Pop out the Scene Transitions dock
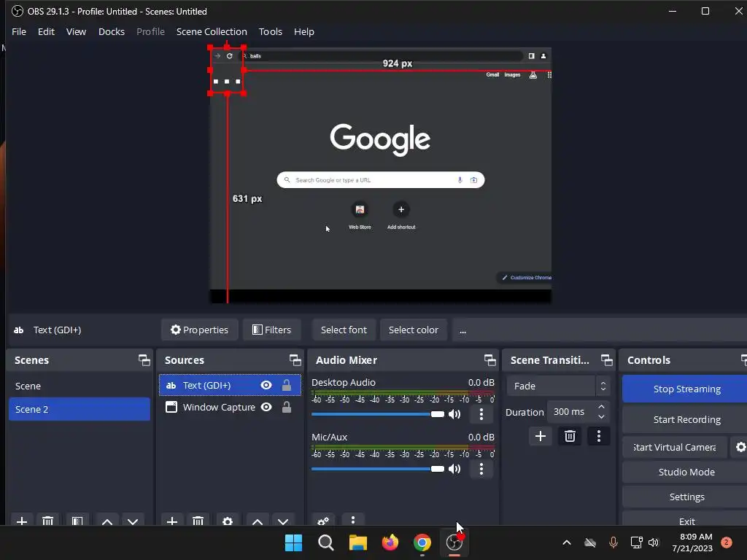This screenshot has height=560, width=747. tap(606, 360)
